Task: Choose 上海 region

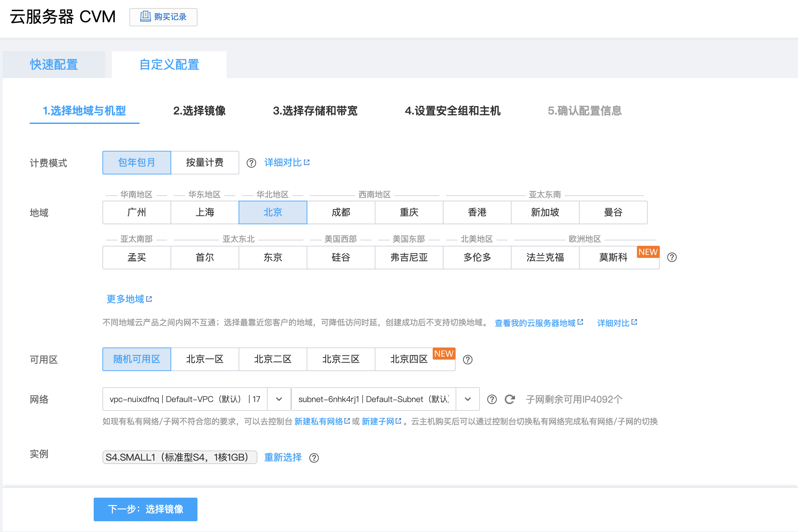Action: click(x=205, y=212)
